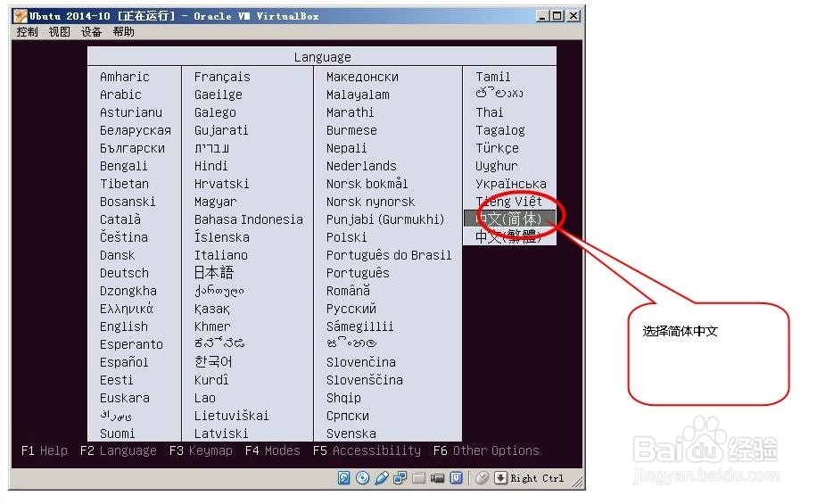825x504 pixels.
Task: Pick Magyar from the list
Action: (215, 202)
